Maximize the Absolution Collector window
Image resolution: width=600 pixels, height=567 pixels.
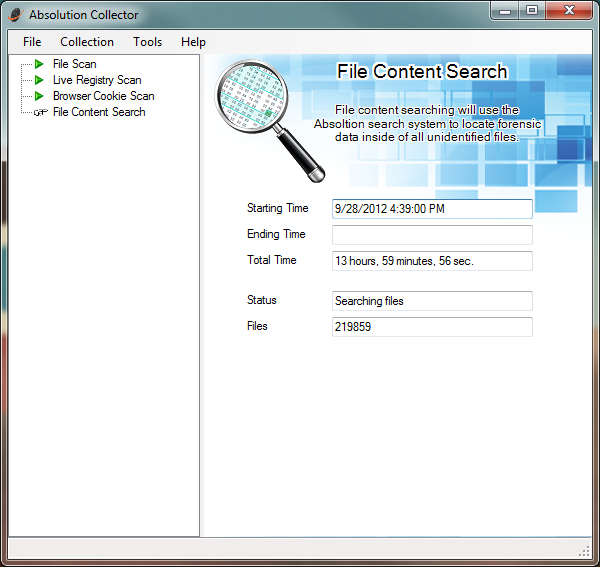click(x=532, y=11)
